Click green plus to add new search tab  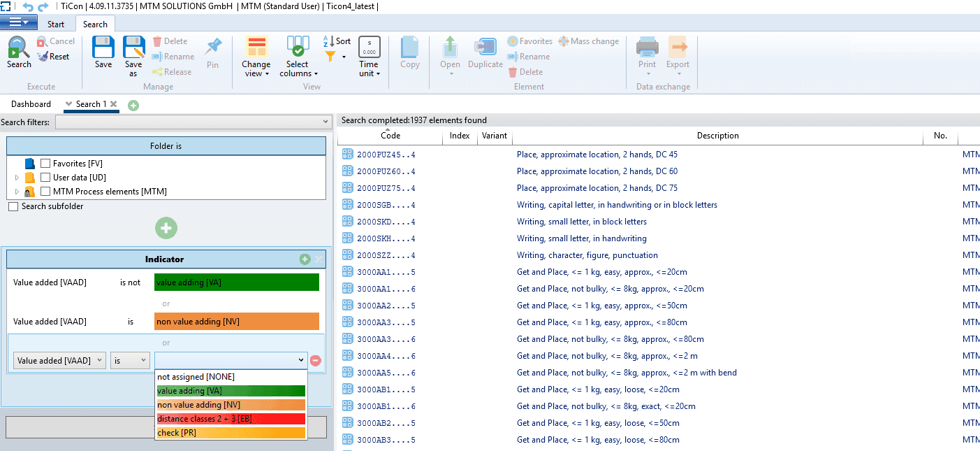pos(133,105)
